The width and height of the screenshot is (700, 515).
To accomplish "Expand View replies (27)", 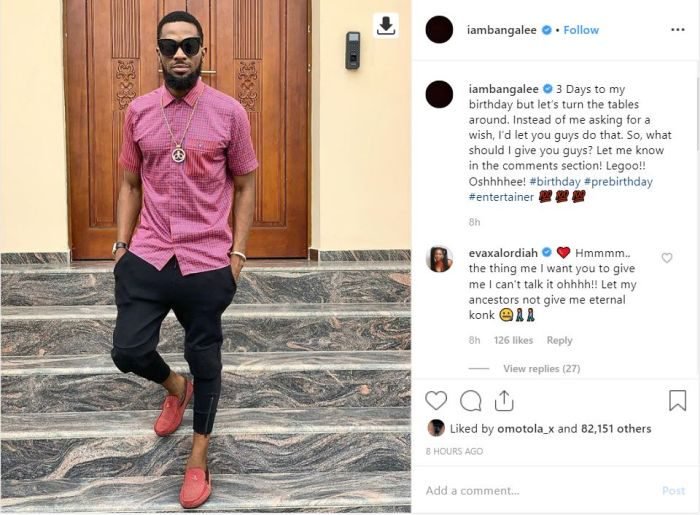I will point(542,369).
